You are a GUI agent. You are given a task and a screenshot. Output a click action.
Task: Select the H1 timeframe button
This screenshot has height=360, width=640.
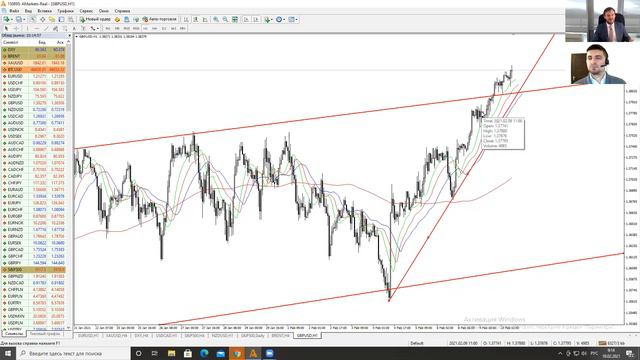pyautogui.click(x=145, y=29)
